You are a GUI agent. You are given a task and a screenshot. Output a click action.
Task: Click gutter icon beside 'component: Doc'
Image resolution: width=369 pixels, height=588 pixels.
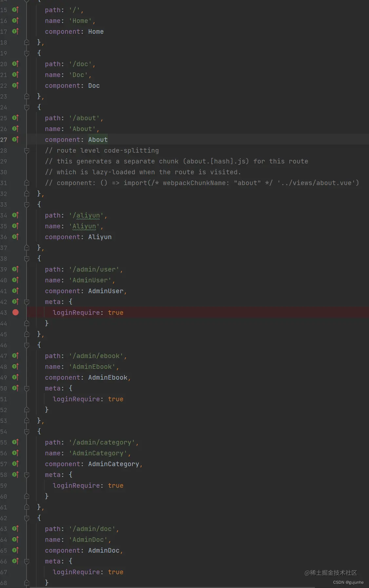tap(15, 85)
